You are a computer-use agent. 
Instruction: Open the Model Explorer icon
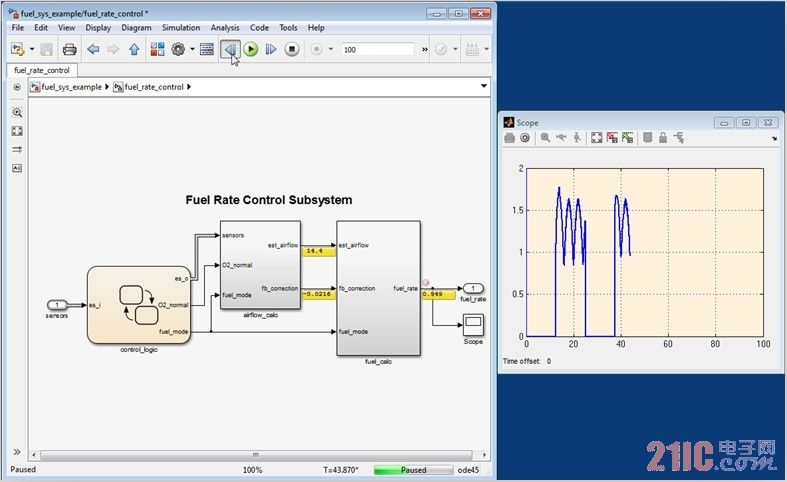[x=207, y=49]
